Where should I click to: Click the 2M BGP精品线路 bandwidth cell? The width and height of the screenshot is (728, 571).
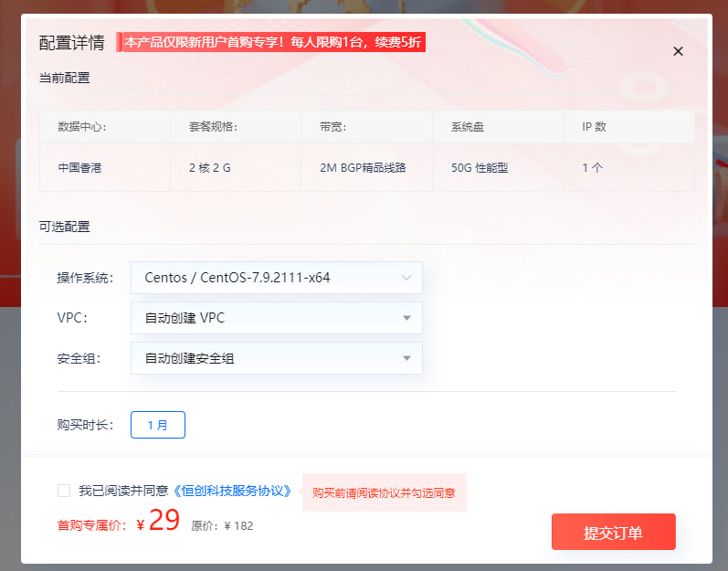tap(367, 167)
